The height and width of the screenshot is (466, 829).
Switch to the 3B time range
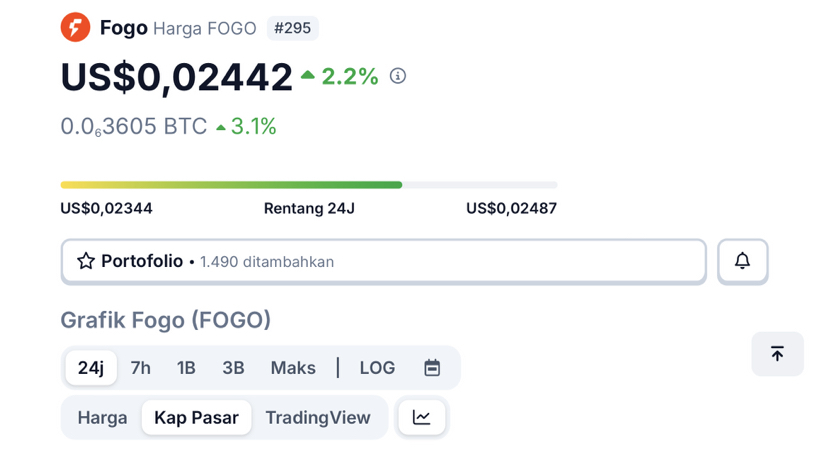233,368
